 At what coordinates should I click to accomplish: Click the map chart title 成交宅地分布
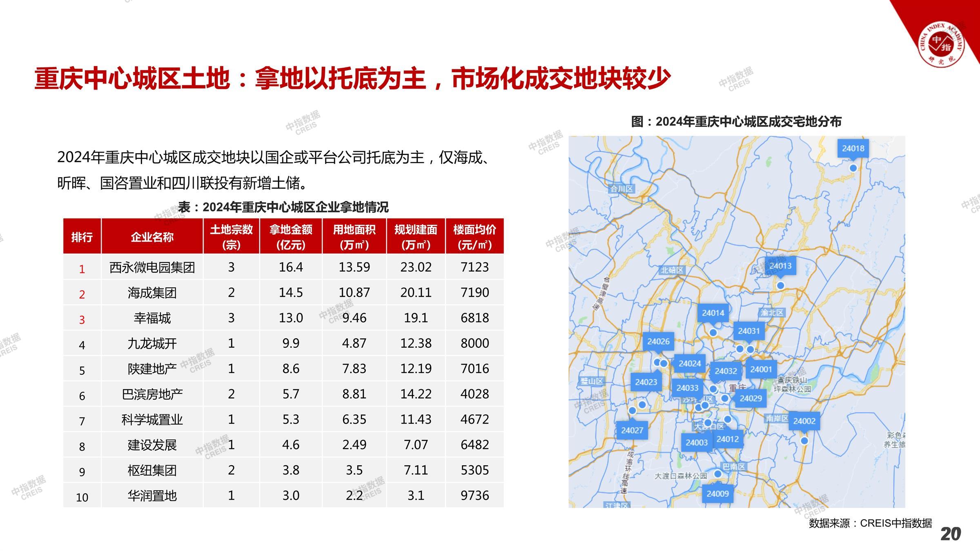pos(736,122)
